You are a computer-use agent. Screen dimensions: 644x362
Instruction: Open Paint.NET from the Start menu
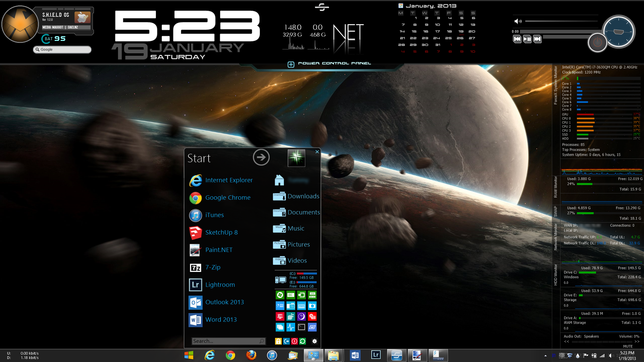tap(211, 250)
